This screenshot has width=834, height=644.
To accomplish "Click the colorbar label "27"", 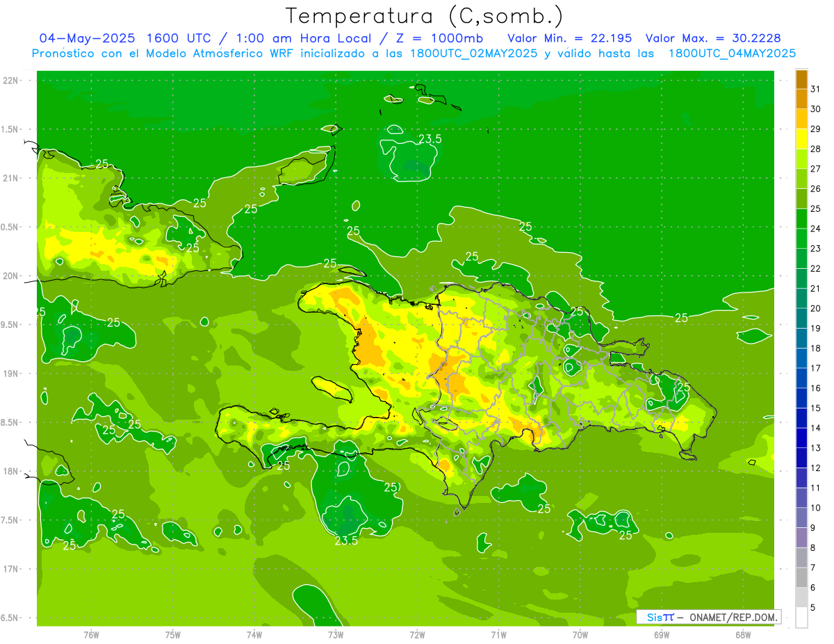I will (816, 168).
